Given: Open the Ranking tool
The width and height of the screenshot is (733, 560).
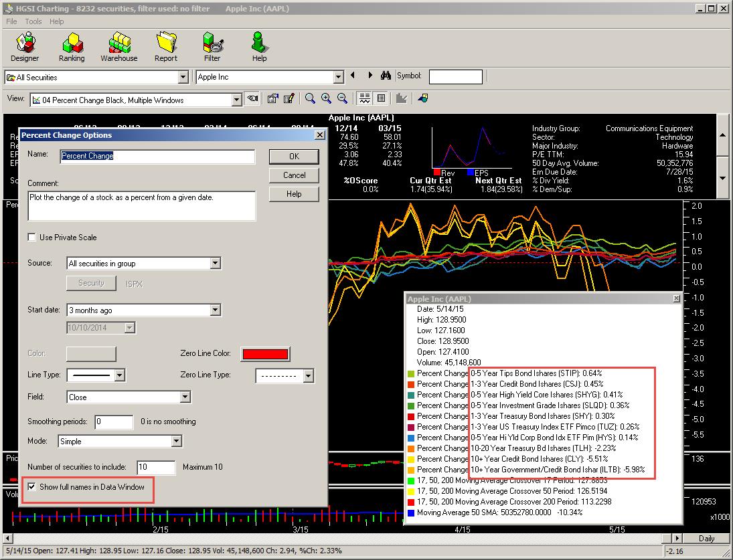Looking at the screenshot, I should (72, 47).
